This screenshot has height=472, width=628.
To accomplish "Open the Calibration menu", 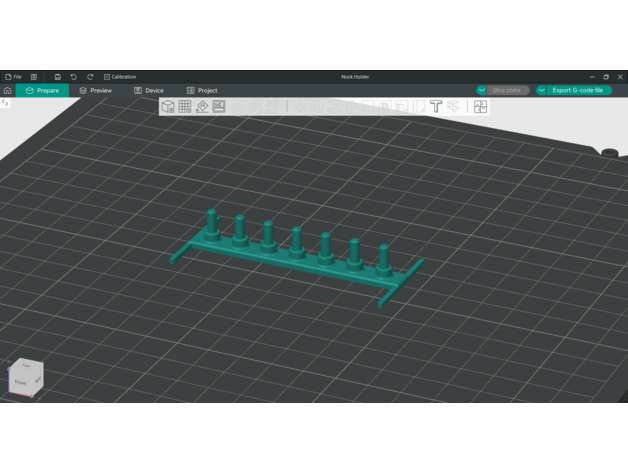I will point(120,77).
